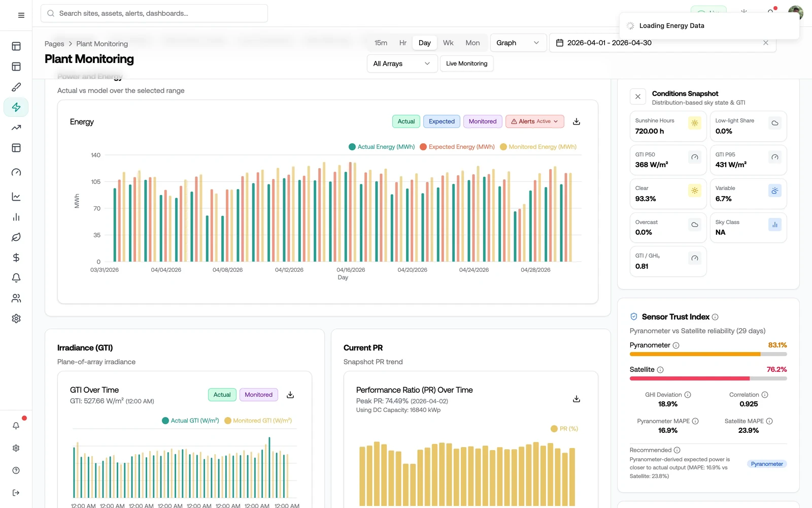Open the Alerts Active dropdown
812x508 pixels.
(x=534, y=121)
